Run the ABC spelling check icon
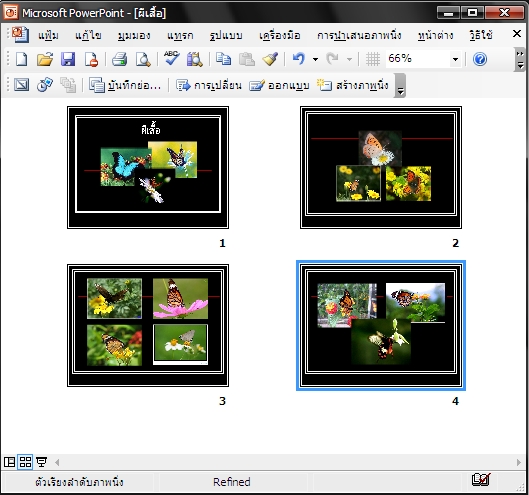Screen dimensions: 529x495 click(x=172, y=59)
